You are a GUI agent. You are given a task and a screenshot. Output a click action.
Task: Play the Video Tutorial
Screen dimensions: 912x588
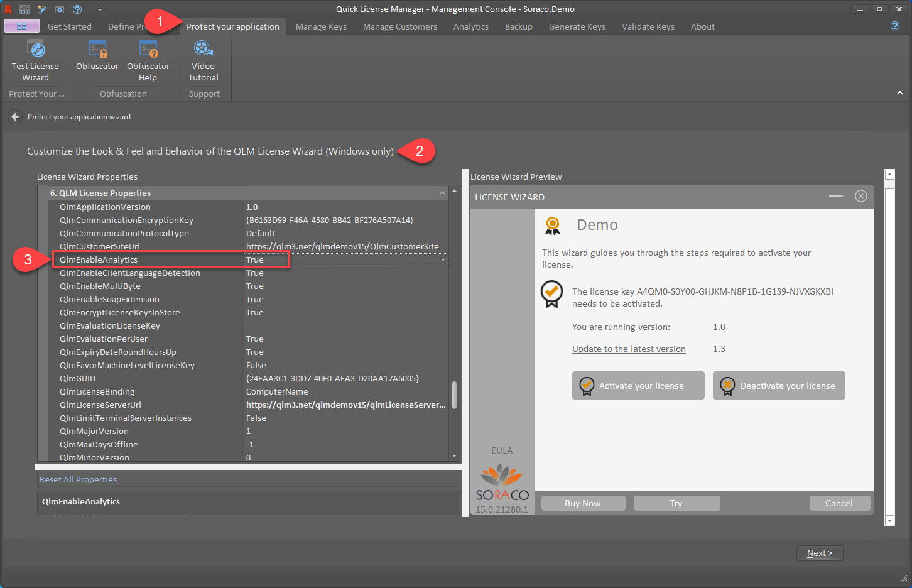[204, 61]
